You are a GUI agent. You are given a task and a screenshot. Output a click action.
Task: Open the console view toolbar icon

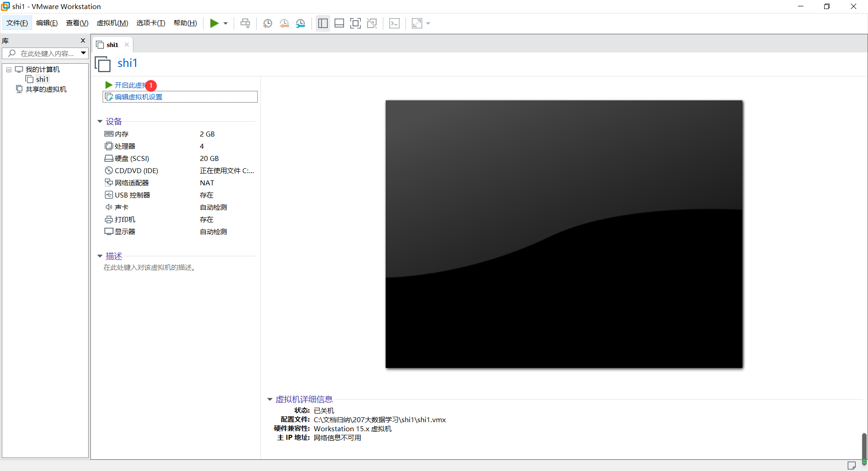click(394, 24)
